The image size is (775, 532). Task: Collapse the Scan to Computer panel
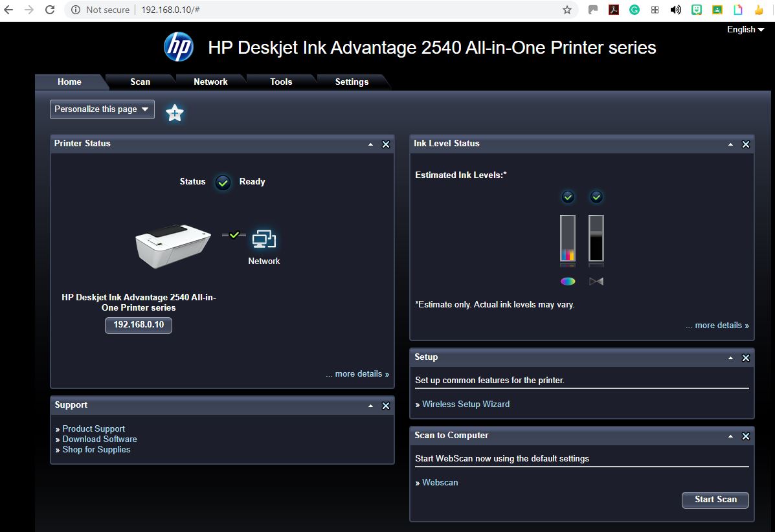(x=730, y=436)
